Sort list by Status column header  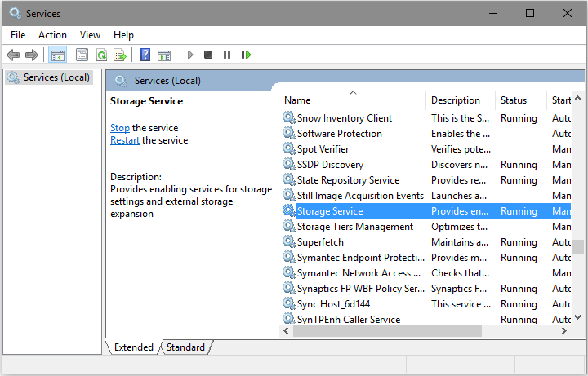(x=513, y=100)
